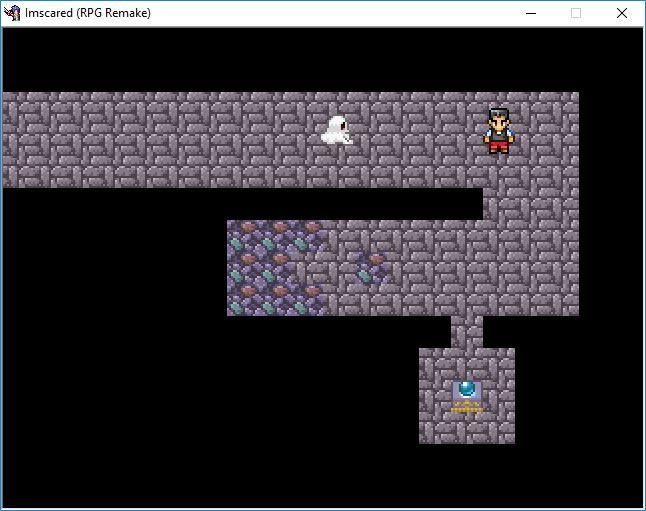Screen dimensions: 646x511
Task: Click the disabled maximize button
Action: point(576,13)
